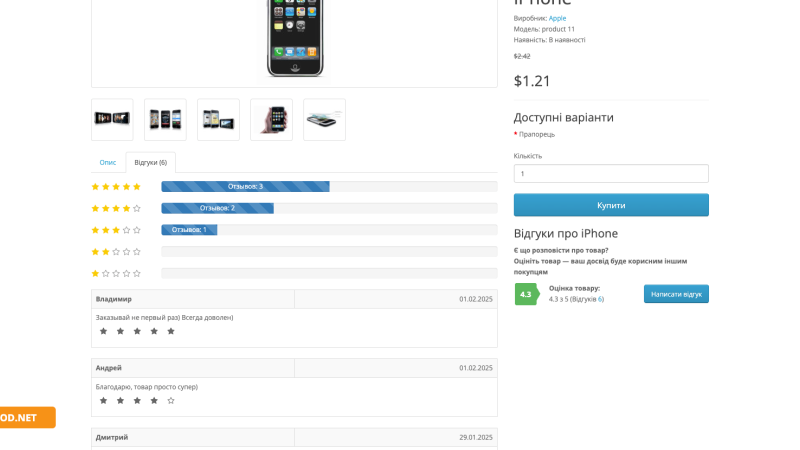Click the two-star rating row icons
The height and width of the screenshot is (450, 800).
(116, 252)
